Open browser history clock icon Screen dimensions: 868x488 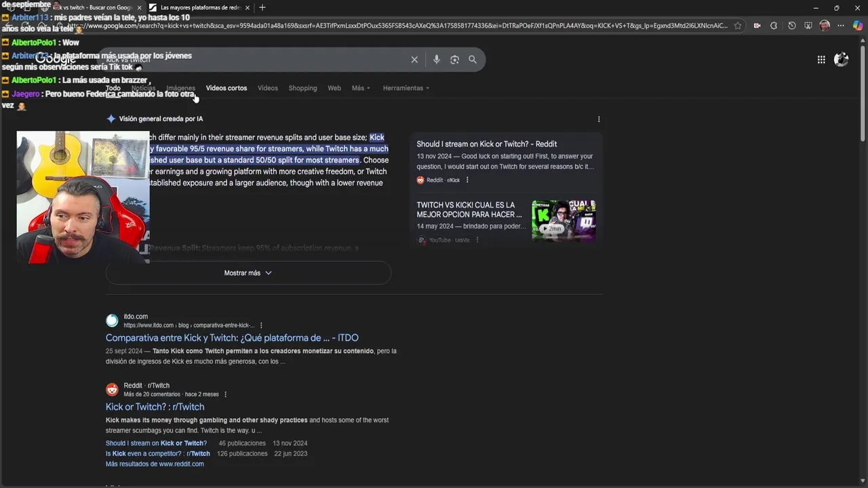pos(791,26)
